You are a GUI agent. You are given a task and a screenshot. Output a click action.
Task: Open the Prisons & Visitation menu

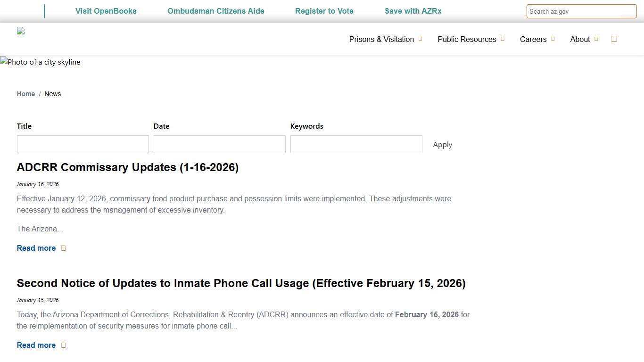(x=381, y=40)
